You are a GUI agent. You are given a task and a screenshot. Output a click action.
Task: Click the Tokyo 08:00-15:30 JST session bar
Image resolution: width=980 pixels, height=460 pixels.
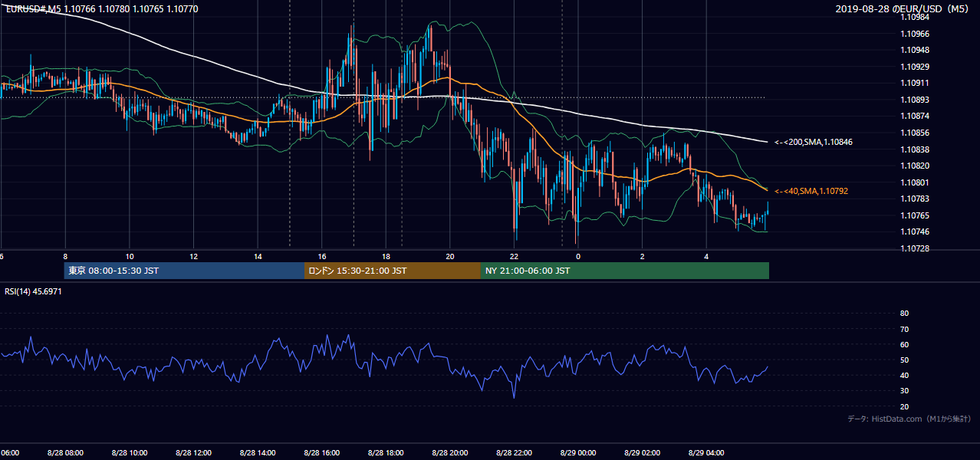(x=185, y=271)
